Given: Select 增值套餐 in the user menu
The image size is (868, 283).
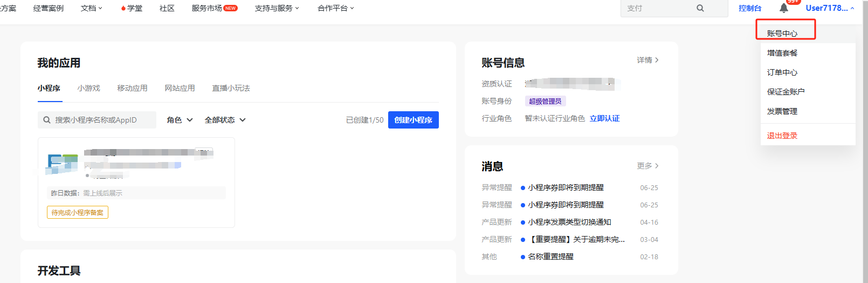Looking at the screenshot, I should 782,53.
